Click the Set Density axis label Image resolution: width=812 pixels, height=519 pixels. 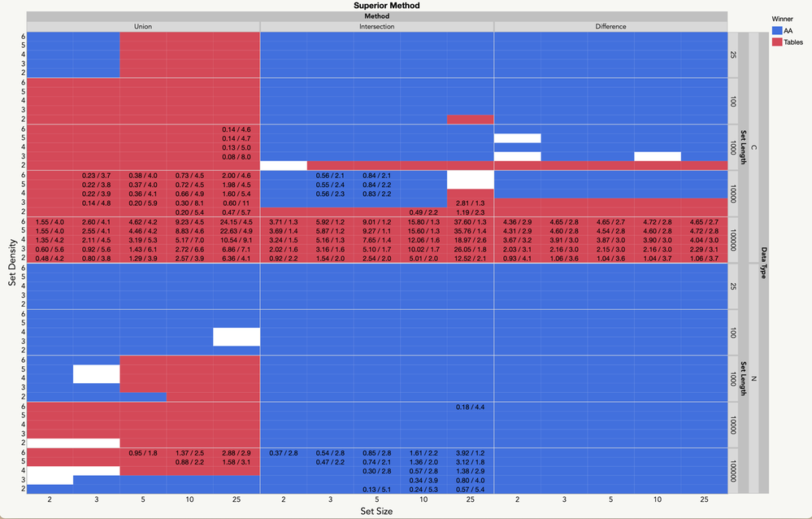[12, 263]
